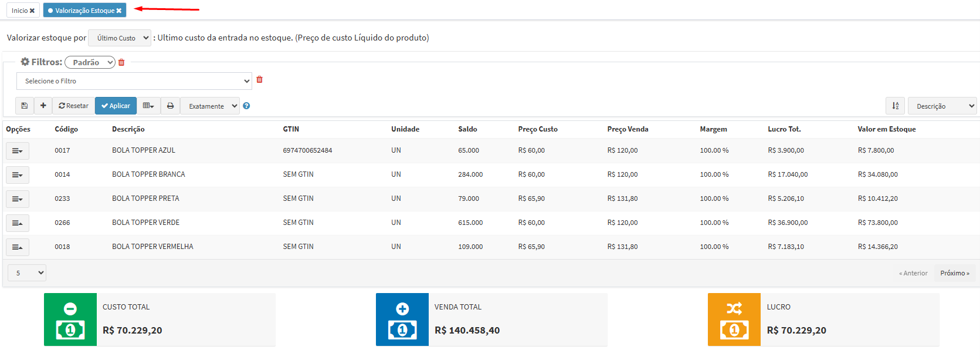Toggle sort order icon beside Descrição
Screen dimensions: 980x360
click(895, 106)
